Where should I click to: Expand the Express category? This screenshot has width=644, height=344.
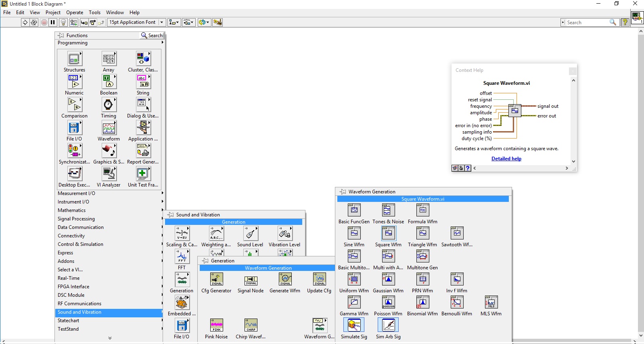[110, 253]
